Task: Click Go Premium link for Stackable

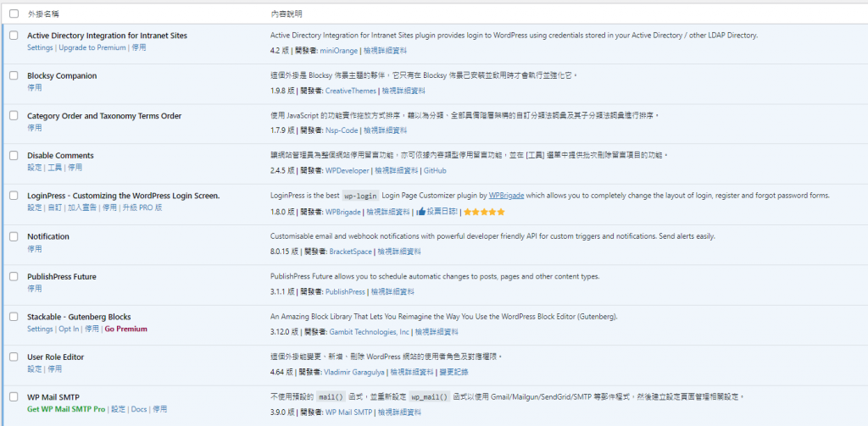Action: coord(126,329)
